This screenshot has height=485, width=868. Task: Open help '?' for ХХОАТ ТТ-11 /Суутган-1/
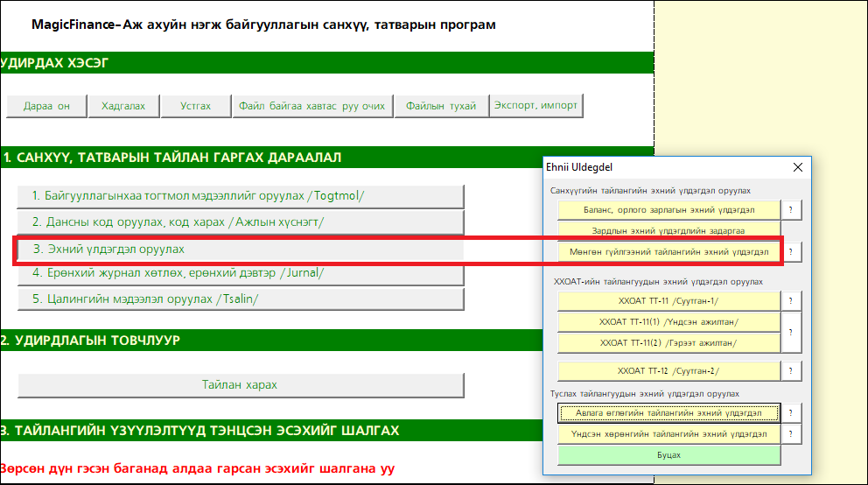[x=791, y=301]
